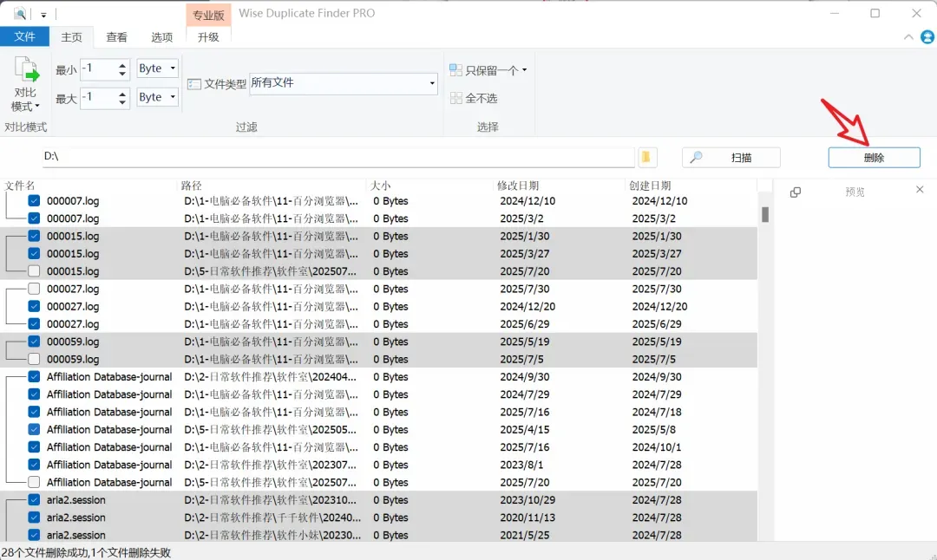Sort by the 大小 column header
The image size is (937, 560).
click(380, 186)
